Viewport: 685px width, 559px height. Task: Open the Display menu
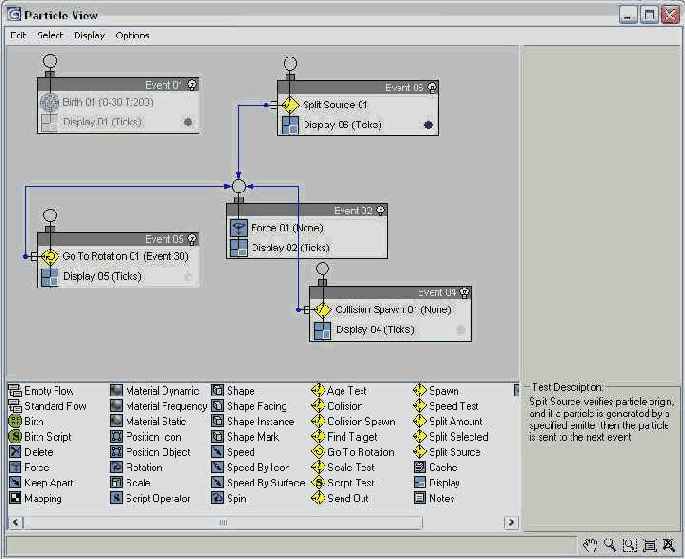[89, 35]
